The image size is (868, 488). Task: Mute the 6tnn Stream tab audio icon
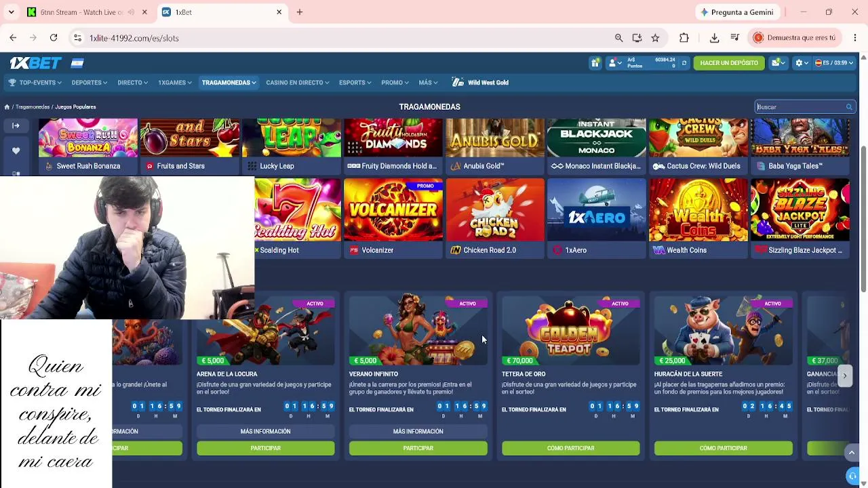tap(131, 12)
